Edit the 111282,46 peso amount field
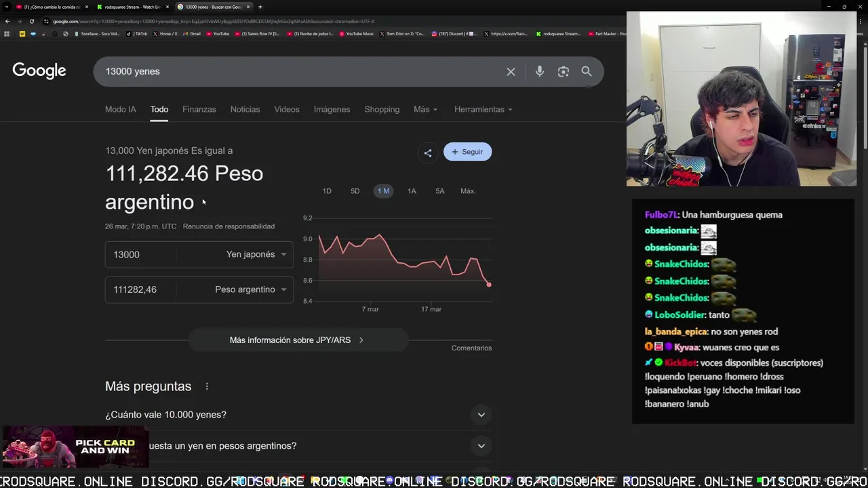Viewport: 868px width, 488px height. (x=140, y=289)
